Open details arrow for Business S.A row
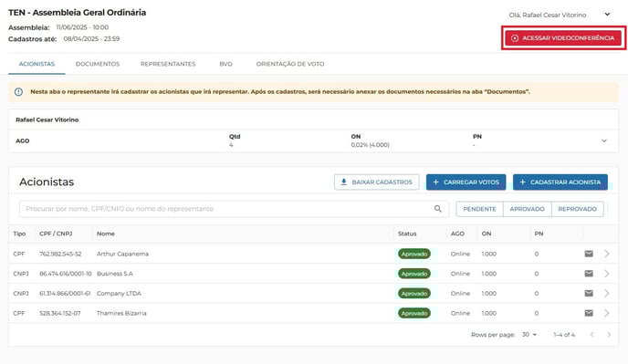 click(x=607, y=274)
